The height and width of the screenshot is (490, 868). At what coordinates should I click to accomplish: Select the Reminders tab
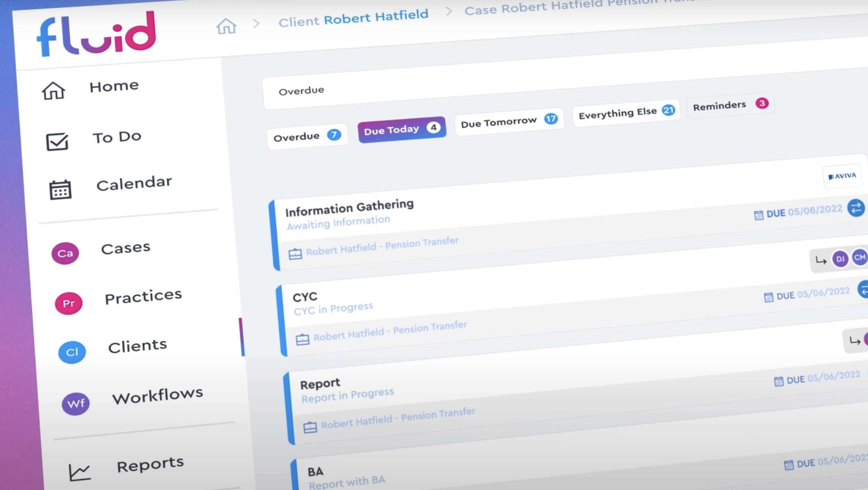(731, 105)
